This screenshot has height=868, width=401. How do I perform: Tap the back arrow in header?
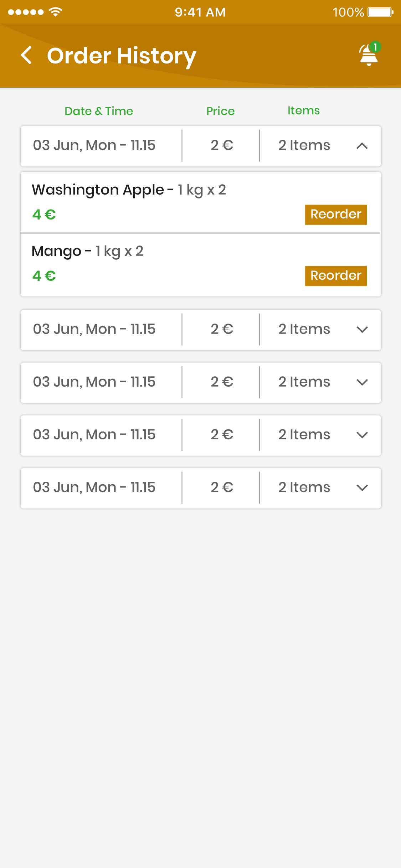pyautogui.click(x=26, y=55)
